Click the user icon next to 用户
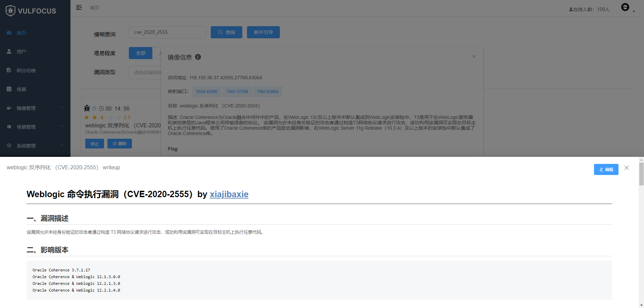Image resolution: width=644 pixels, height=308 pixels. [x=9, y=51]
